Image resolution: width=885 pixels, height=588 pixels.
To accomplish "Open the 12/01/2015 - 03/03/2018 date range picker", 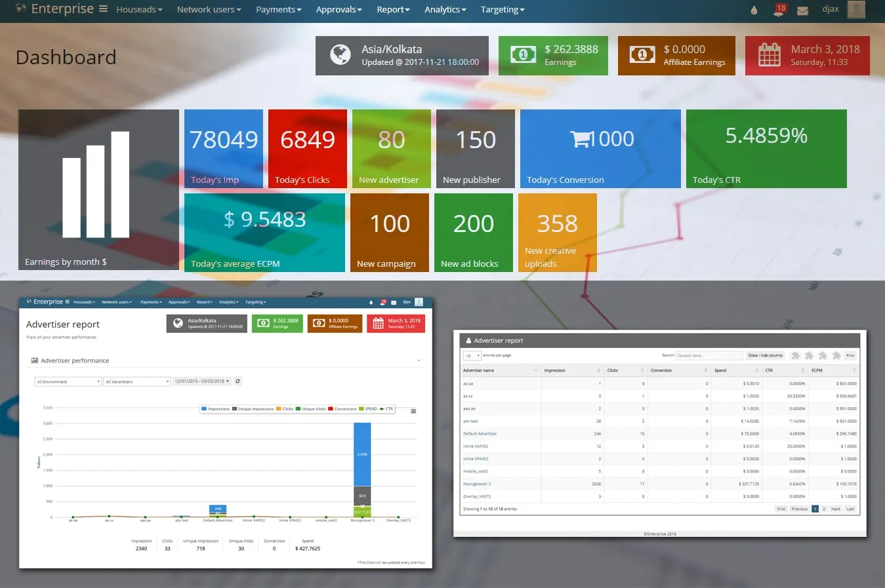I will pos(202,381).
